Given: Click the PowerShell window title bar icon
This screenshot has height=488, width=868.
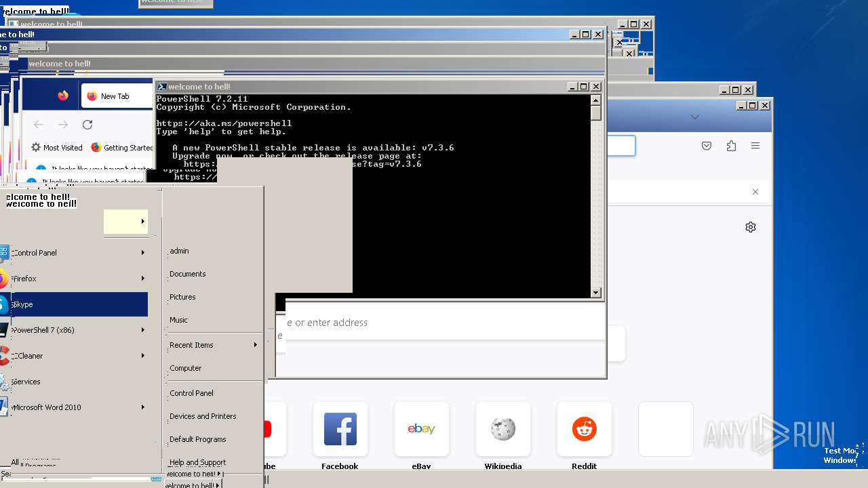Looking at the screenshot, I should pyautogui.click(x=162, y=87).
